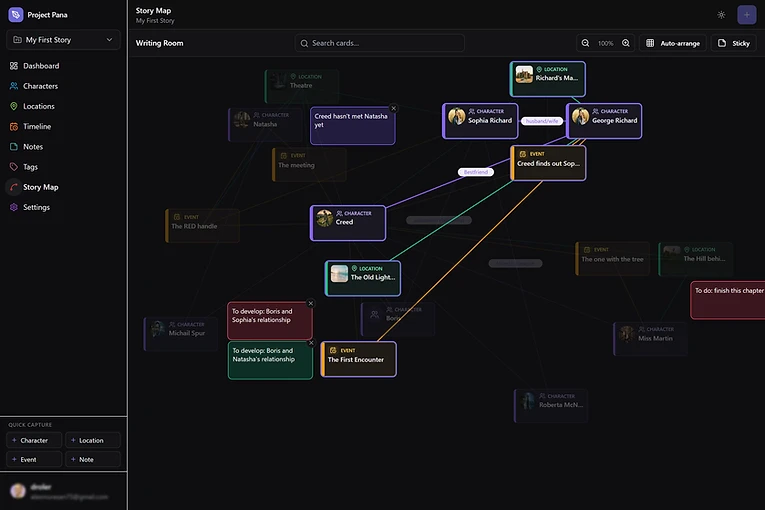Quick capture a new Location
The height and width of the screenshot is (510, 765).
[x=93, y=440]
